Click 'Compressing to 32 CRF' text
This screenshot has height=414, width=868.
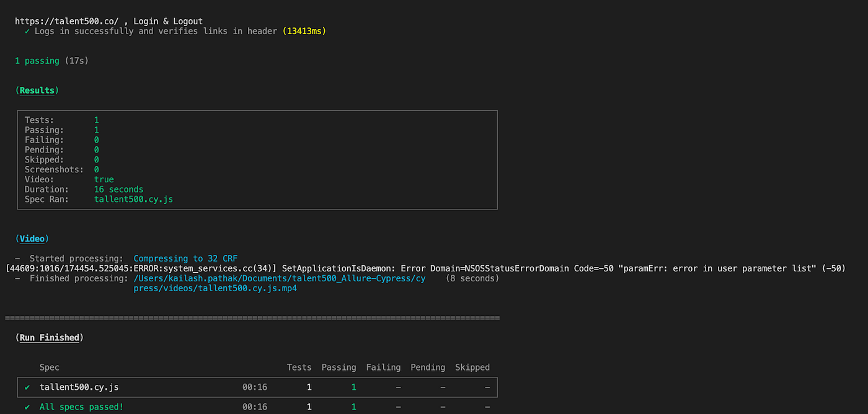tap(185, 258)
